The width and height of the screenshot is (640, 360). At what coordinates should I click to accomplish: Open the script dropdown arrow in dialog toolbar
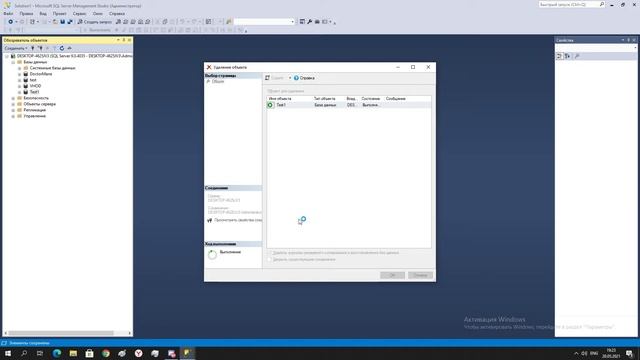point(290,78)
